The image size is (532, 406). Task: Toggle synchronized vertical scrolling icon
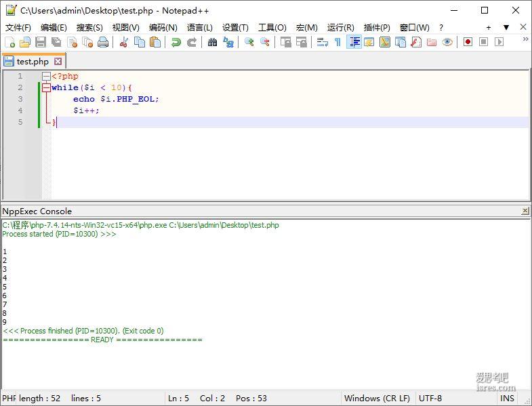click(286, 42)
